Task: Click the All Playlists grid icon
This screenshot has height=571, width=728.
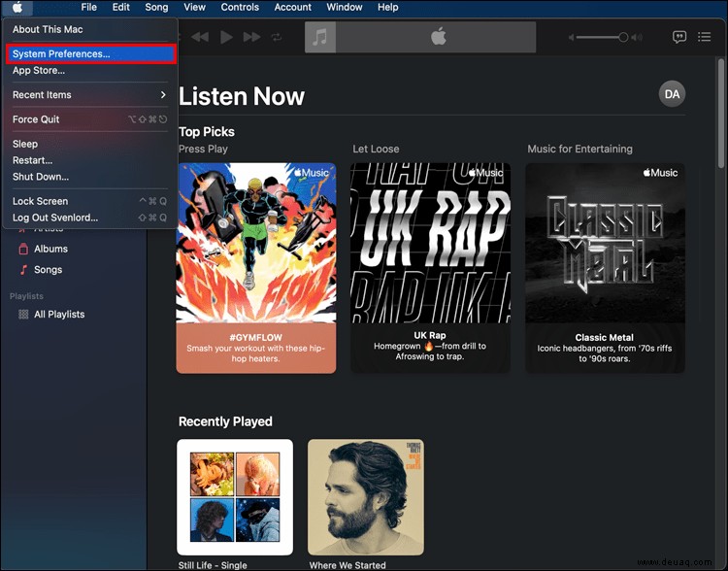Action: tap(23, 315)
